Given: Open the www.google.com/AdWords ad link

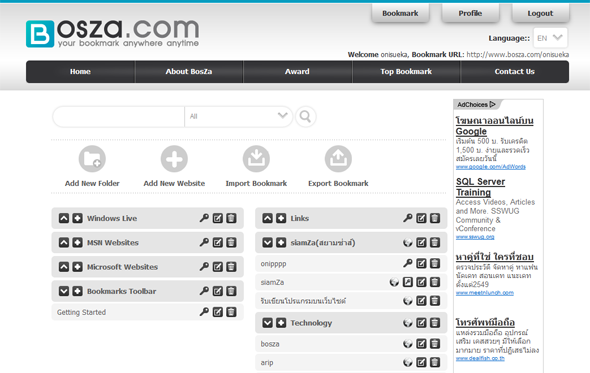Looking at the screenshot, I should pos(491,167).
